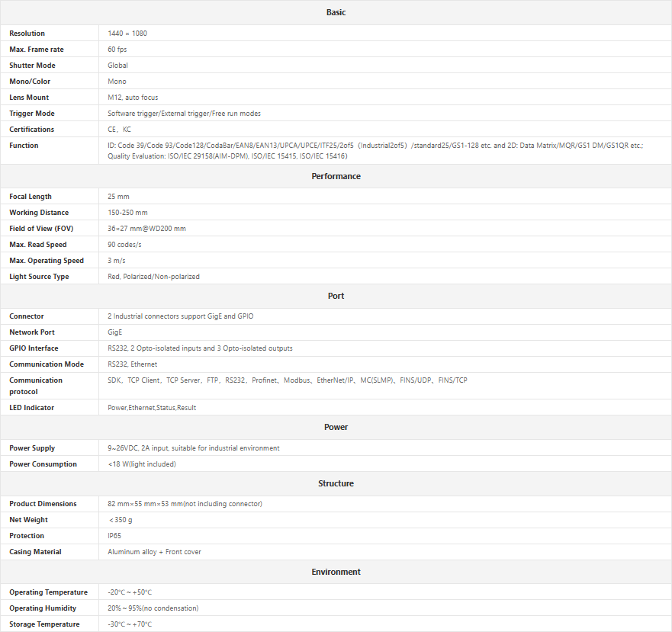Click the Field of View (FOV) label
This screenshot has width=672, height=632.
pyautogui.click(x=41, y=229)
